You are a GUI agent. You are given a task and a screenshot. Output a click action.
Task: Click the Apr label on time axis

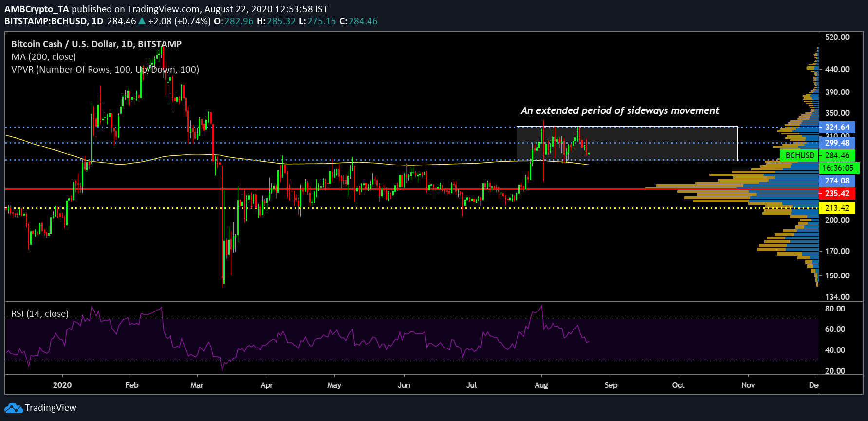(x=267, y=385)
